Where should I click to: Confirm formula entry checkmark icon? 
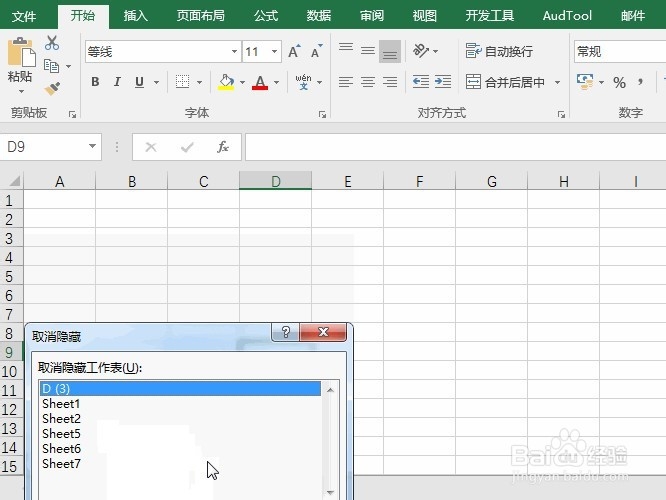187,147
